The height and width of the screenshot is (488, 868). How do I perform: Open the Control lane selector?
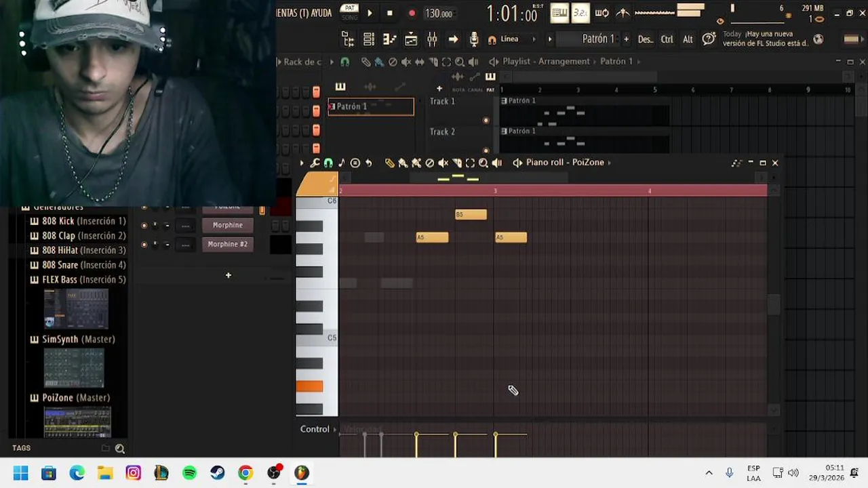pos(319,429)
